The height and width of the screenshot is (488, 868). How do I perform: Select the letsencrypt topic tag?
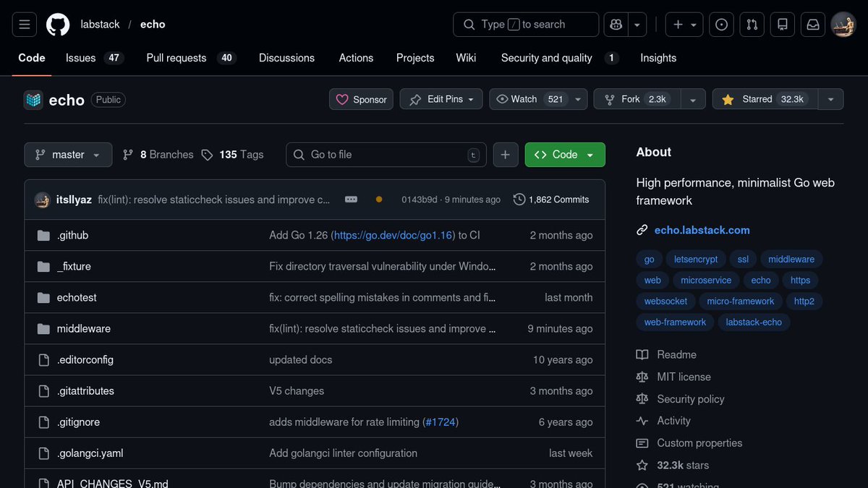click(696, 260)
